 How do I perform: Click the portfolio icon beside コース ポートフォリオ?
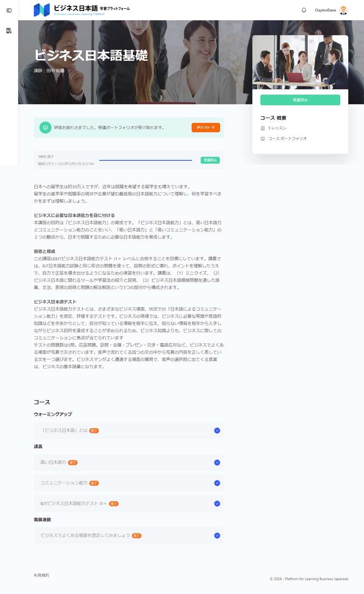pos(262,139)
